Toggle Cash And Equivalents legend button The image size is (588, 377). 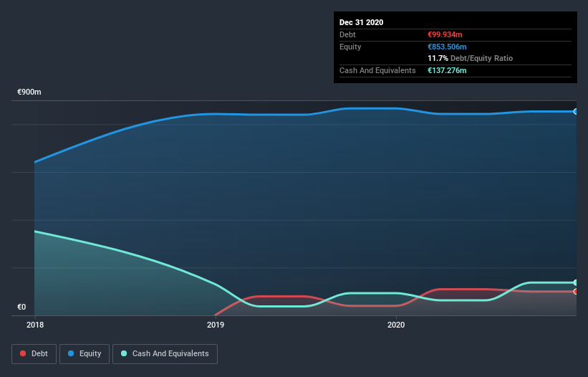coord(165,354)
